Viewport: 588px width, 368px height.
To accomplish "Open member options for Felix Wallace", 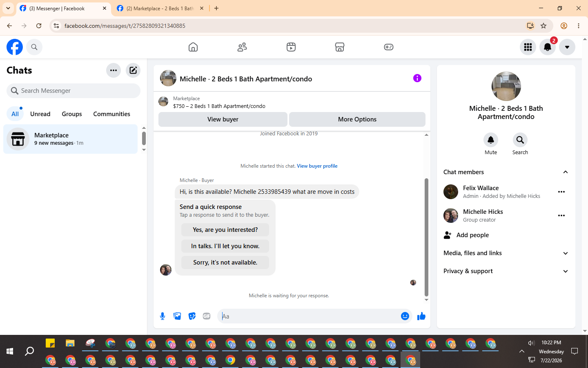I will [x=561, y=192].
